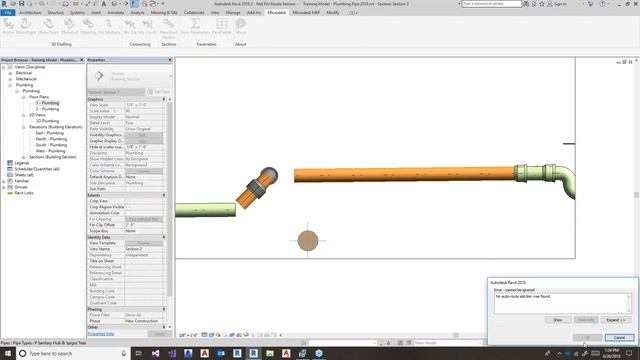640x360 pixels.
Task: Click the Legends icon in Project Browser
Action: pyautogui.click(x=10, y=163)
